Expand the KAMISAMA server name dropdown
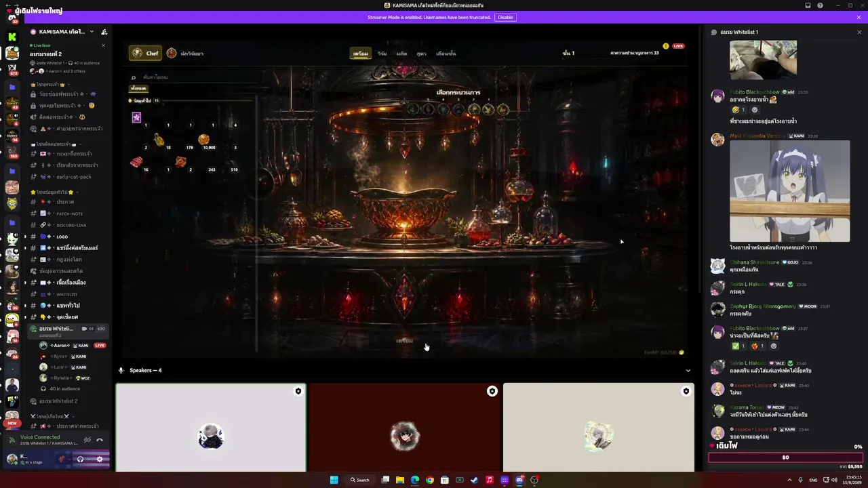The height and width of the screenshot is (488, 868). pyautogui.click(x=92, y=32)
